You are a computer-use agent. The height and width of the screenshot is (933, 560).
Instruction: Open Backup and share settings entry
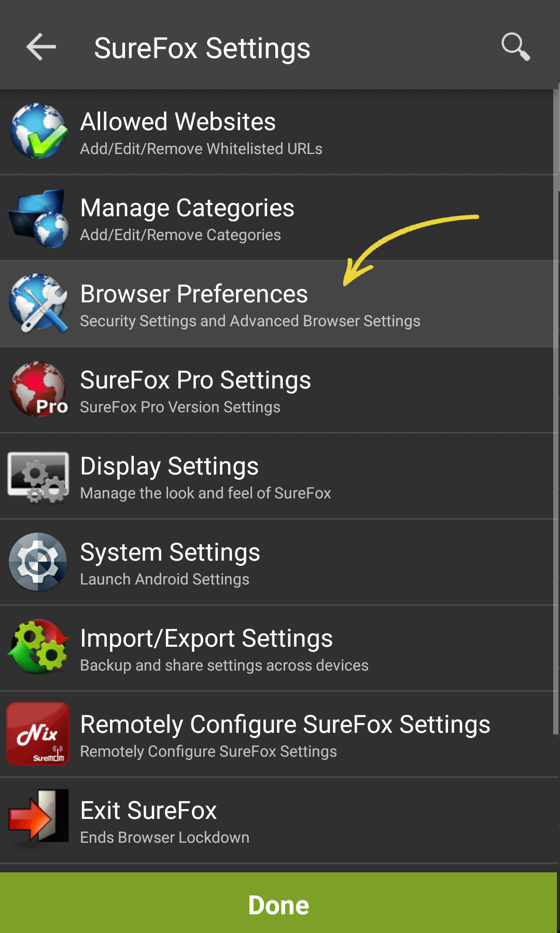(278, 648)
